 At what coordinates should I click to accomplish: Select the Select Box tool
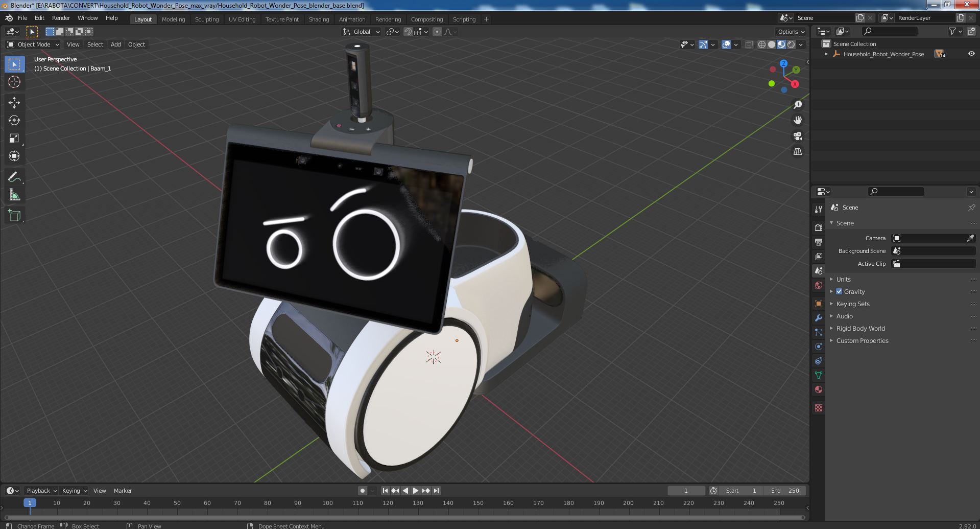(x=14, y=64)
